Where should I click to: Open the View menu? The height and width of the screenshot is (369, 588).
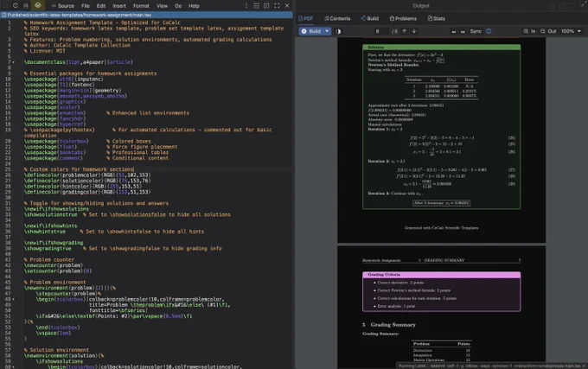pos(162,6)
